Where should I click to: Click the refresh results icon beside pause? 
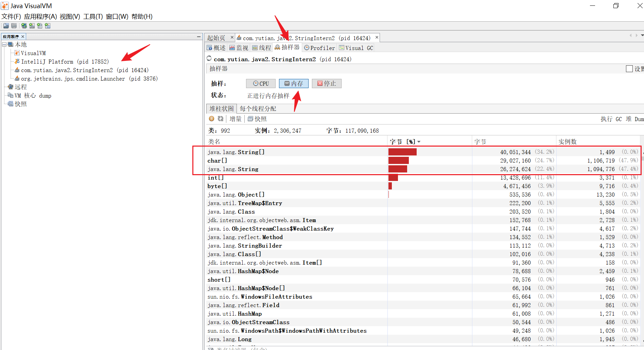(x=221, y=119)
